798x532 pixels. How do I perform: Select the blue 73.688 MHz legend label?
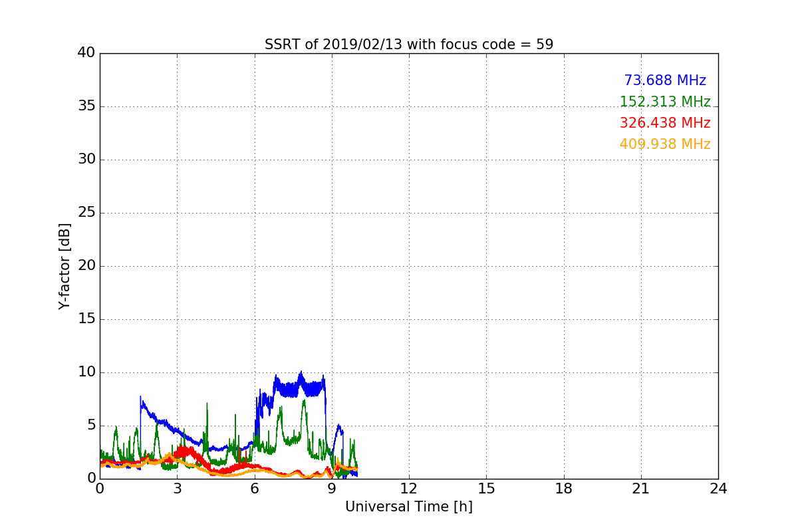(665, 80)
